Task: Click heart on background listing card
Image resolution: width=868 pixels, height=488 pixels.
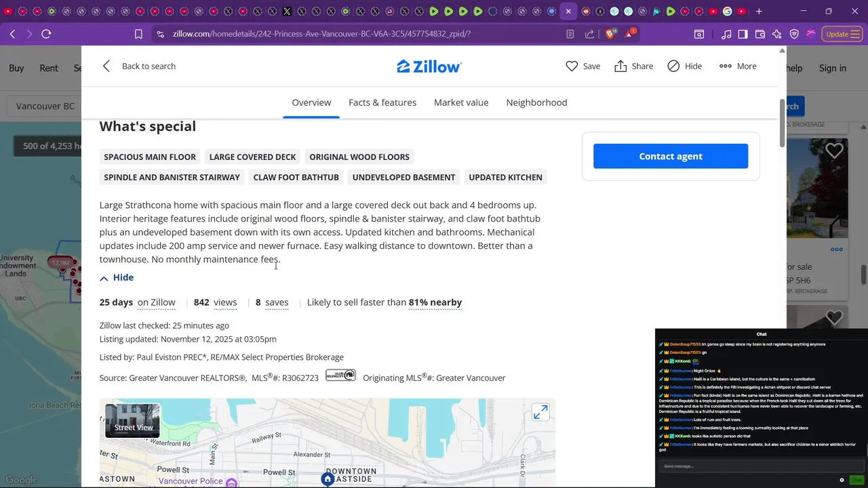Action: click(x=834, y=150)
